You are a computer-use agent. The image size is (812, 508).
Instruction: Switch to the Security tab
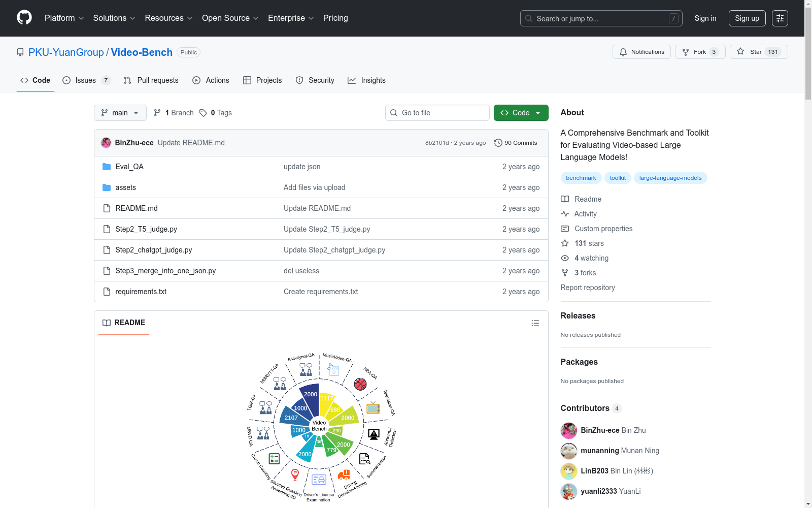click(x=315, y=80)
